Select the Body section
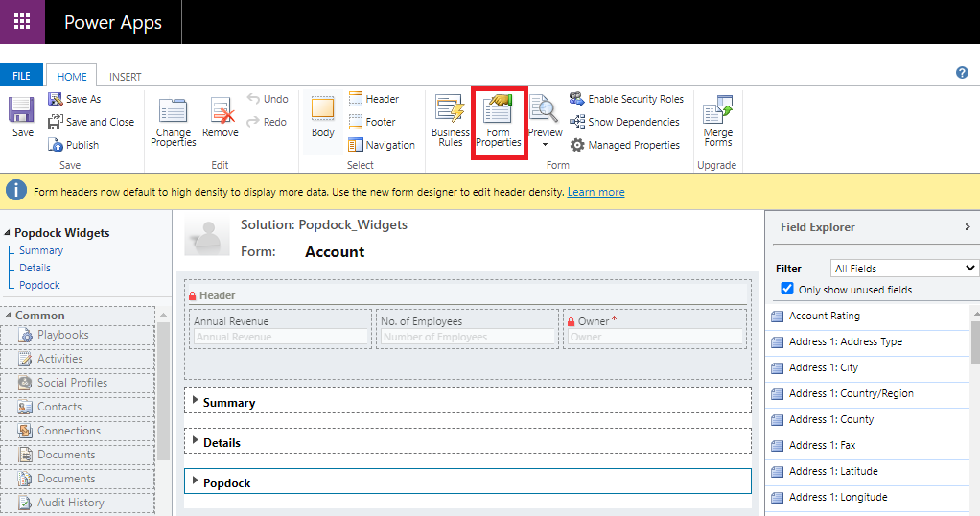 [x=322, y=117]
